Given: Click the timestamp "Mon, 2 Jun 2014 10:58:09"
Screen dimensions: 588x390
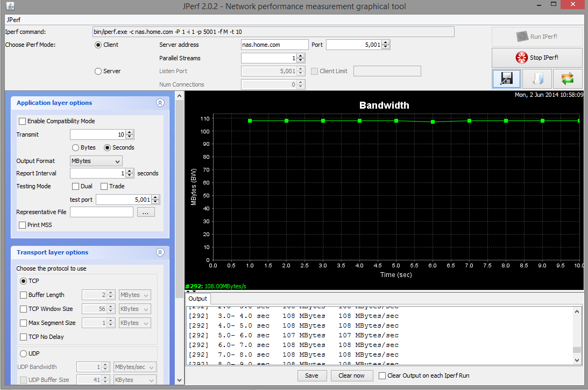Looking at the screenshot, I should pos(549,95).
